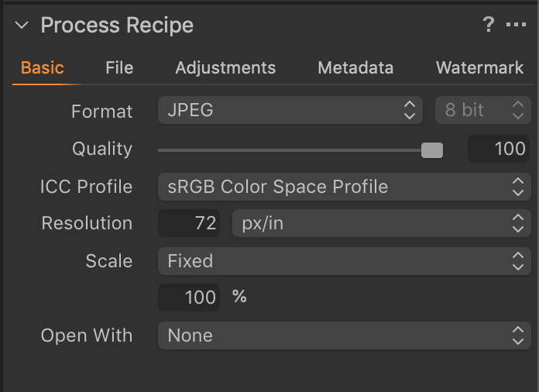The height and width of the screenshot is (392, 539).
Task: Open the Adjustments tab
Action: (225, 67)
